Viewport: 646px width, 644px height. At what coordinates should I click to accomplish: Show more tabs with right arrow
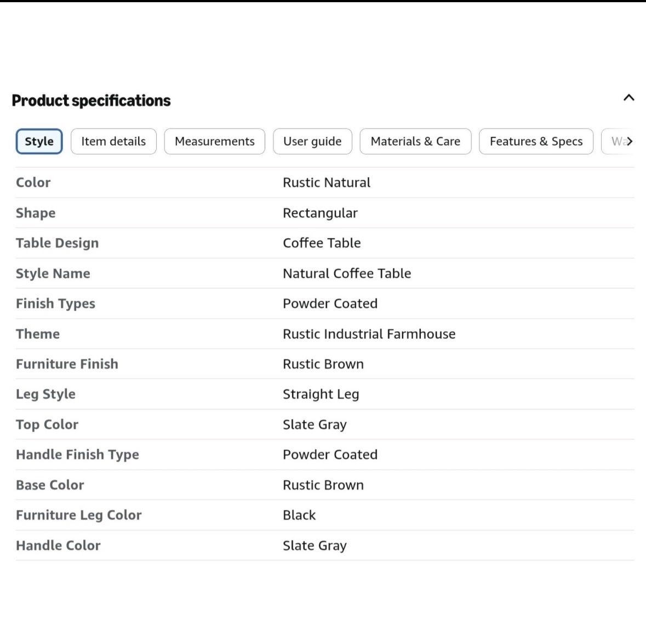click(x=629, y=141)
